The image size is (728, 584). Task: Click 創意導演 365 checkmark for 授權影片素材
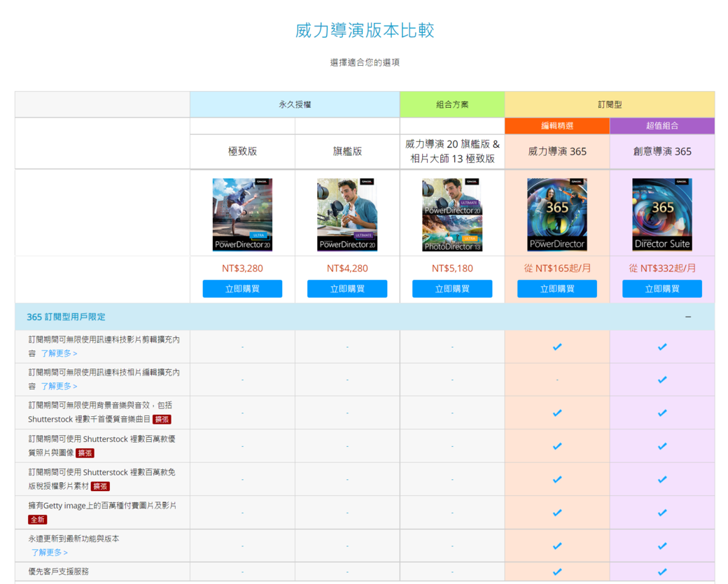(662, 479)
